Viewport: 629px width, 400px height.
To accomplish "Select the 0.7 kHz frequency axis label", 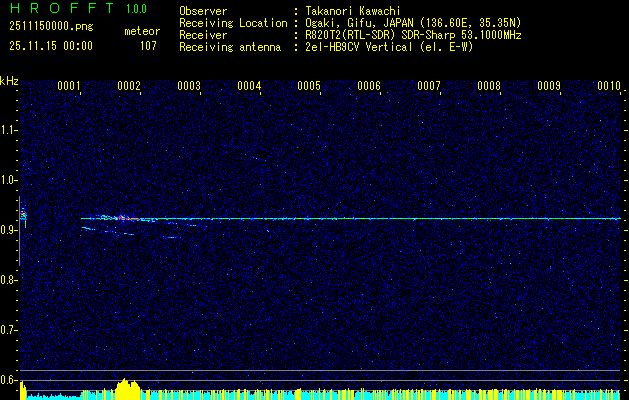I will click(9, 329).
